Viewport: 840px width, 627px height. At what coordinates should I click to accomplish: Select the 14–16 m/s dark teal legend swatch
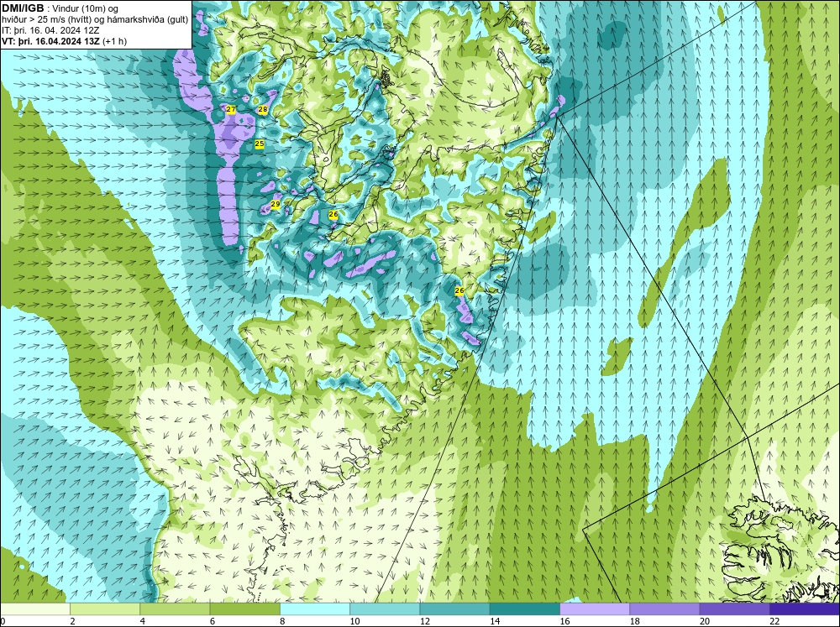(525, 609)
